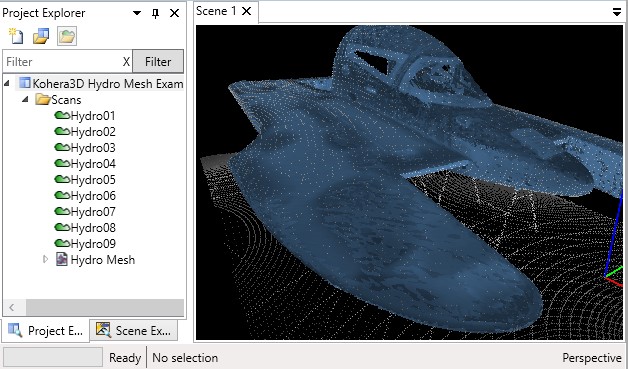Select the Hydro02 scan label
This screenshot has width=628, height=369.
coord(93,132)
